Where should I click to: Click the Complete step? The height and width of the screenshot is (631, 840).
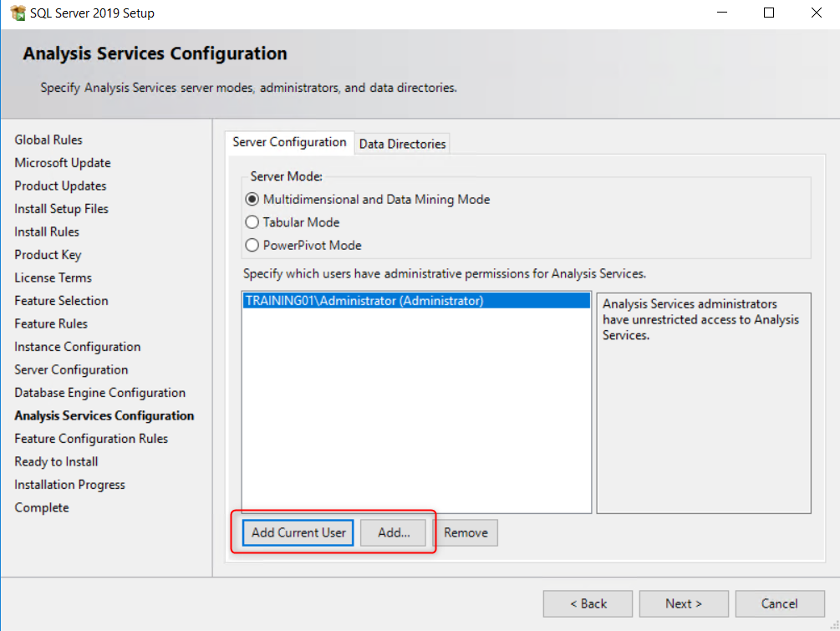coord(42,508)
